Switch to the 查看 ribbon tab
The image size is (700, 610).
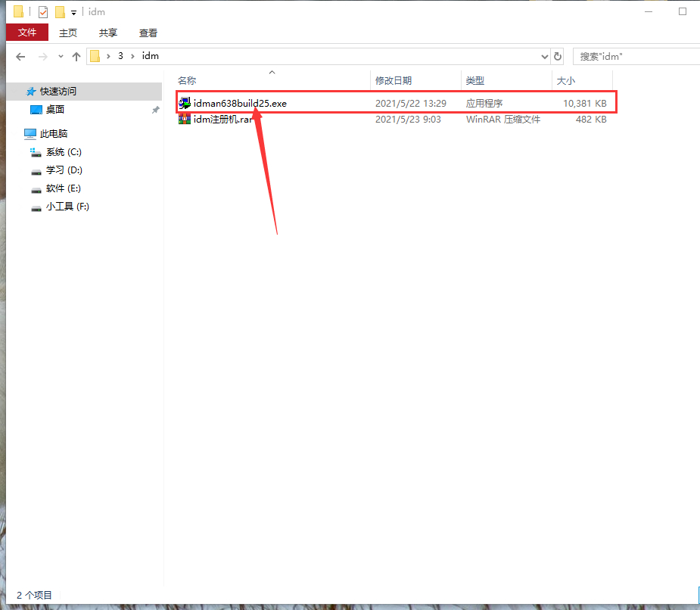click(148, 33)
